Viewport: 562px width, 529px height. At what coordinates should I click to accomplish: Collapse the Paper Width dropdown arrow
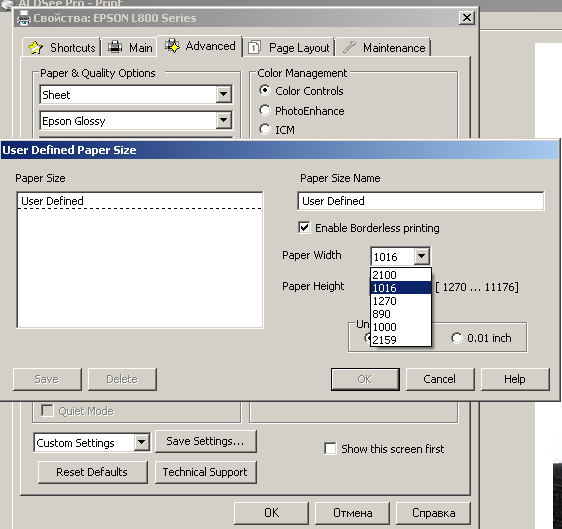pyautogui.click(x=422, y=256)
